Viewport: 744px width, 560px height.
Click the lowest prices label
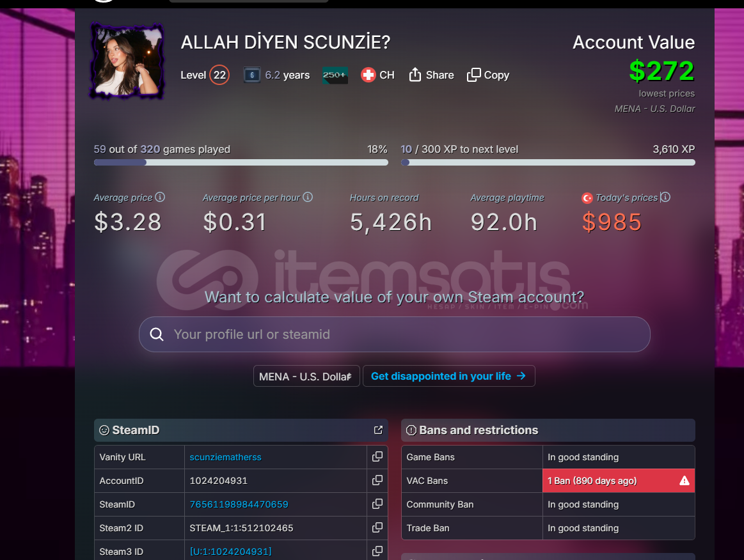(x=667, y=93)
